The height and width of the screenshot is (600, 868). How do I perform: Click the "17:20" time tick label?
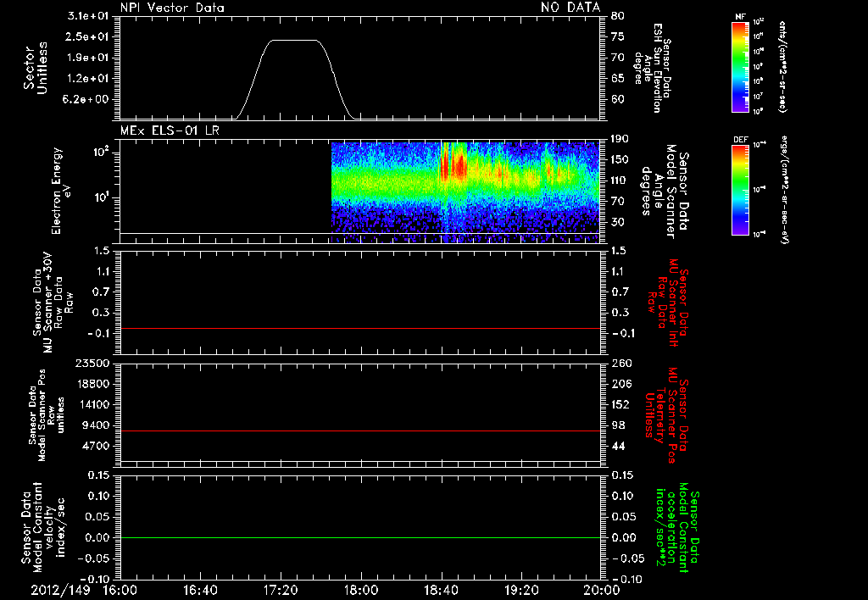[281, 590]
